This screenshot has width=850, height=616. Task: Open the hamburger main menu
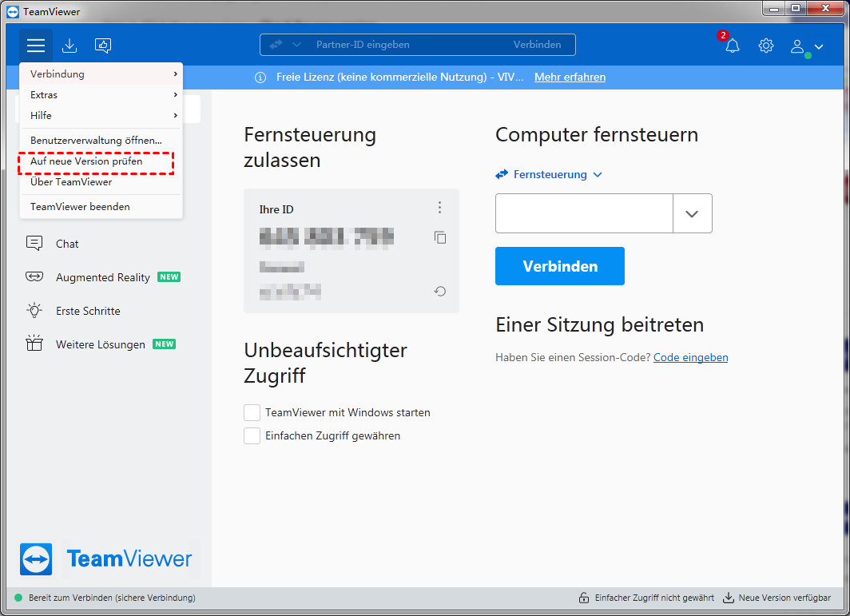(x=36, y=45)
